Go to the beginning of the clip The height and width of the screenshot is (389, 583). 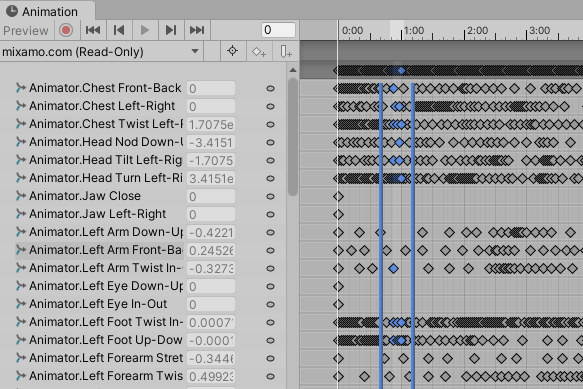[93, 30]
